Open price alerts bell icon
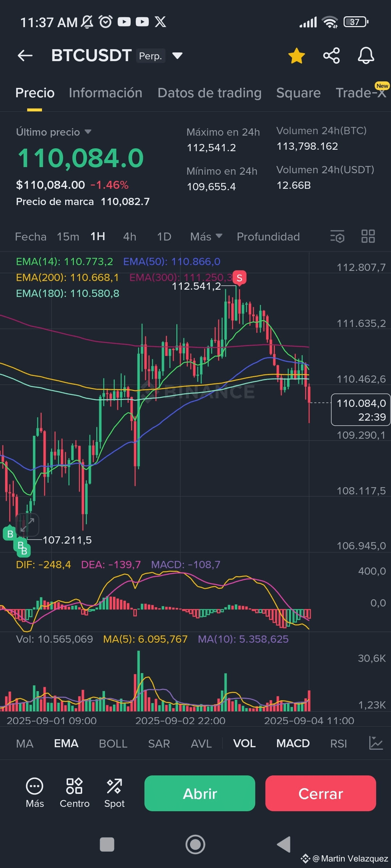This screenshot has width=391, height=868. click(x=366, y=56)
